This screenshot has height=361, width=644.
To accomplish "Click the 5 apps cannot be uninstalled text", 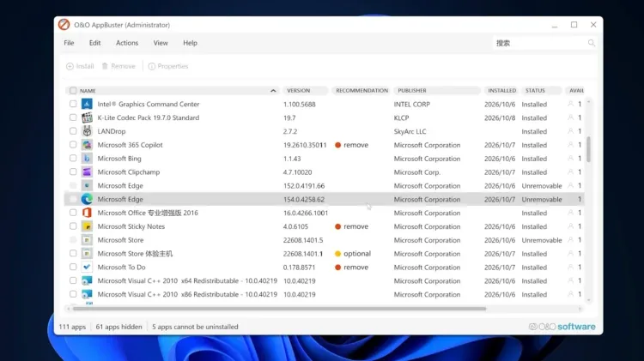I will (195, 327).
